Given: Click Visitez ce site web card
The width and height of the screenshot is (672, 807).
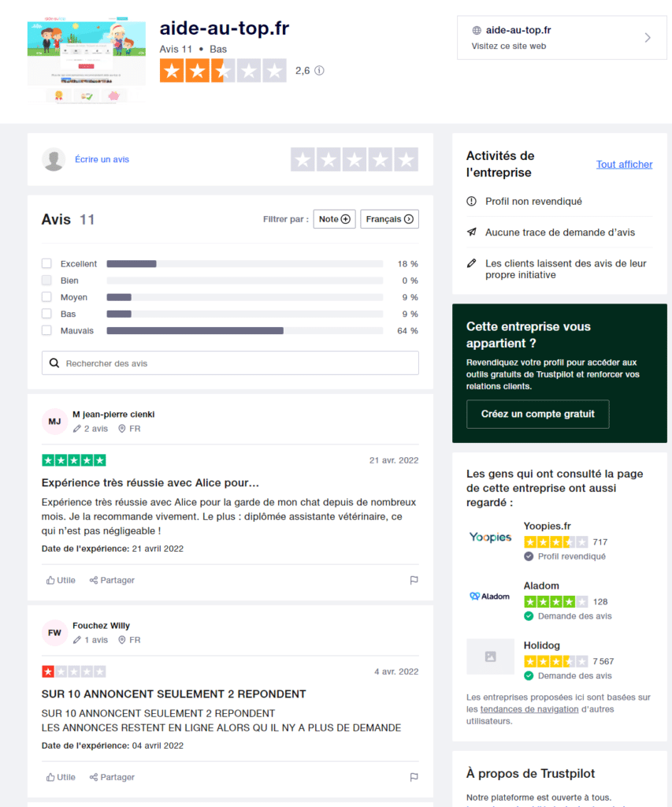Looking at the screenshot, I should 562,38.
